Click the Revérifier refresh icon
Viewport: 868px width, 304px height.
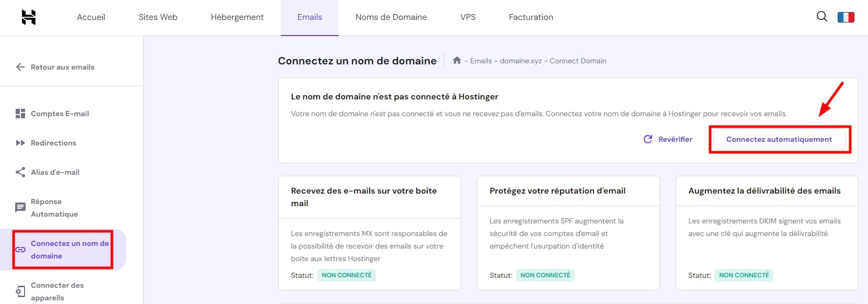[648, 139]
